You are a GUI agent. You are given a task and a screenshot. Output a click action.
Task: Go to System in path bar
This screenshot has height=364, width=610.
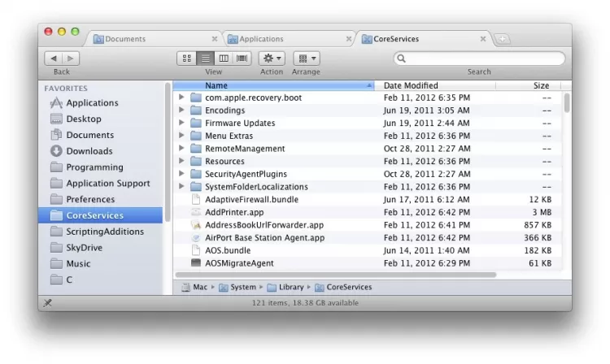pyautogui.click(x=237, y=287)
